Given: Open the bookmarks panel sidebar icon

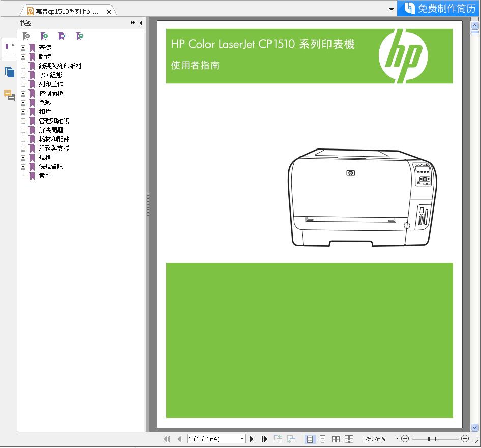Looking at the screenshot, I should point(10,49).
